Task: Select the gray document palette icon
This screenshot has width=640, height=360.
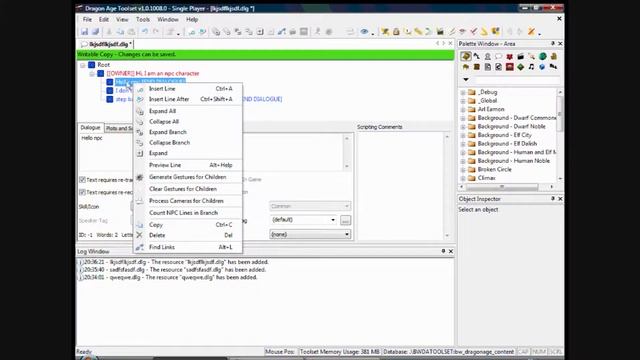Action: [x=487, y=67]
